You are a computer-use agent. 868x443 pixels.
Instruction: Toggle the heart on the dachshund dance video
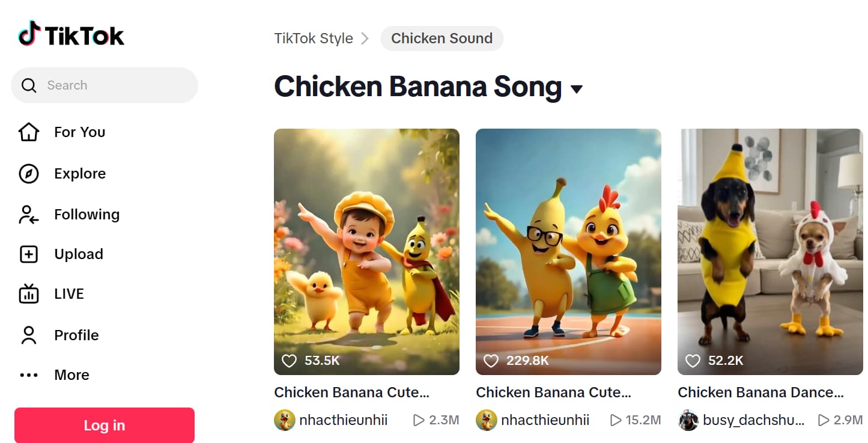(x=692, y=360)
